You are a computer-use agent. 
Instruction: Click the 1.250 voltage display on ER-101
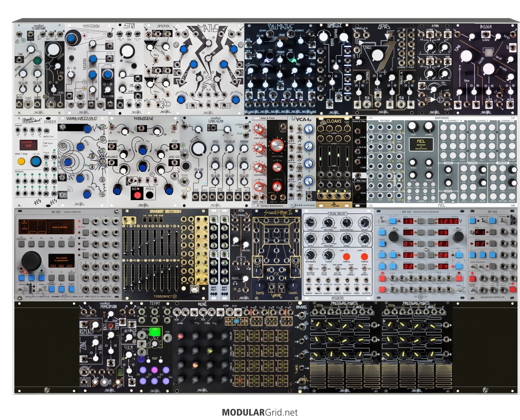point(448,221)
